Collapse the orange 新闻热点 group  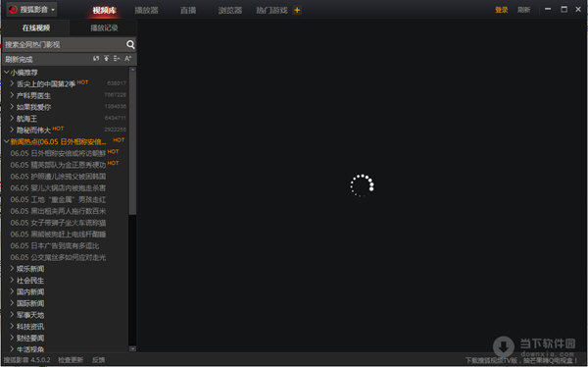7,141
